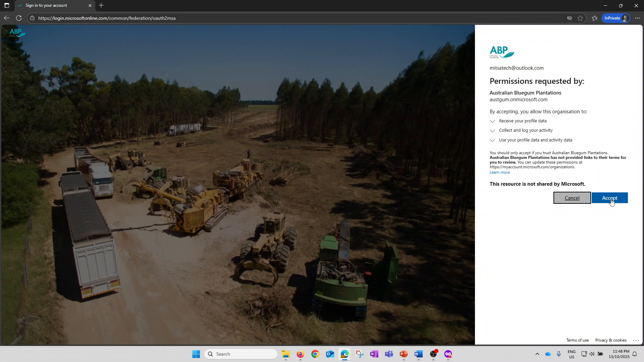Open the browser Settings and more menu
Image resolution: width=644 pixels, height=362 pixels.
pyautogui.click(x=638, y=18)
